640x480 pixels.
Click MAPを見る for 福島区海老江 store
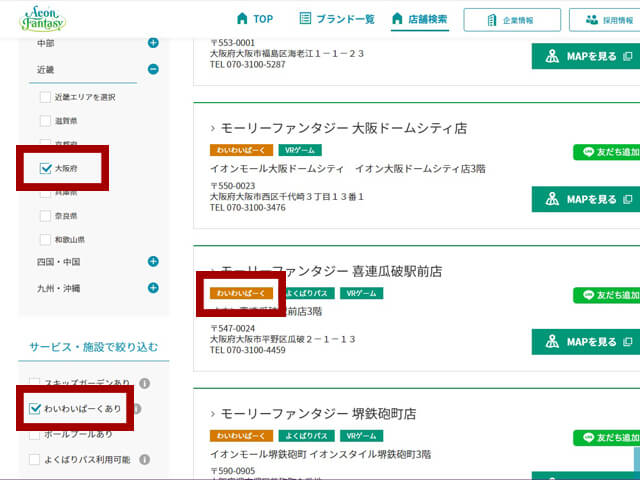pos(586,56)
